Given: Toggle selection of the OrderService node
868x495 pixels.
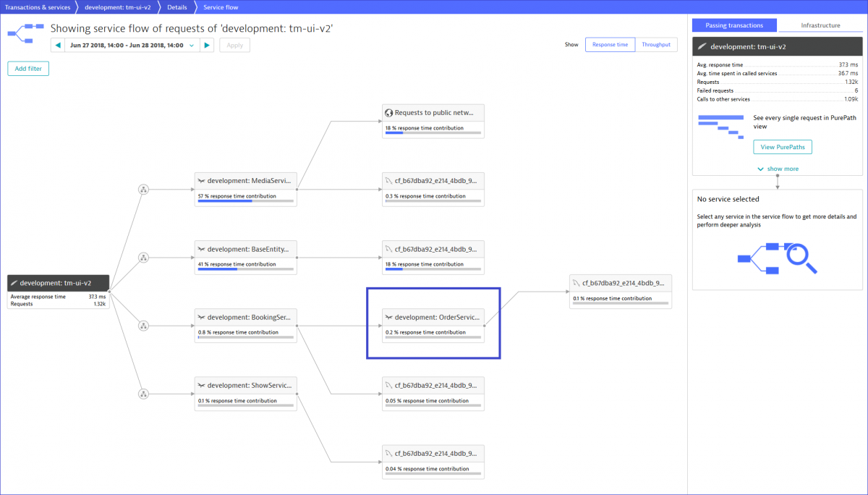Looking at the screenshot, I should (433, 323).
